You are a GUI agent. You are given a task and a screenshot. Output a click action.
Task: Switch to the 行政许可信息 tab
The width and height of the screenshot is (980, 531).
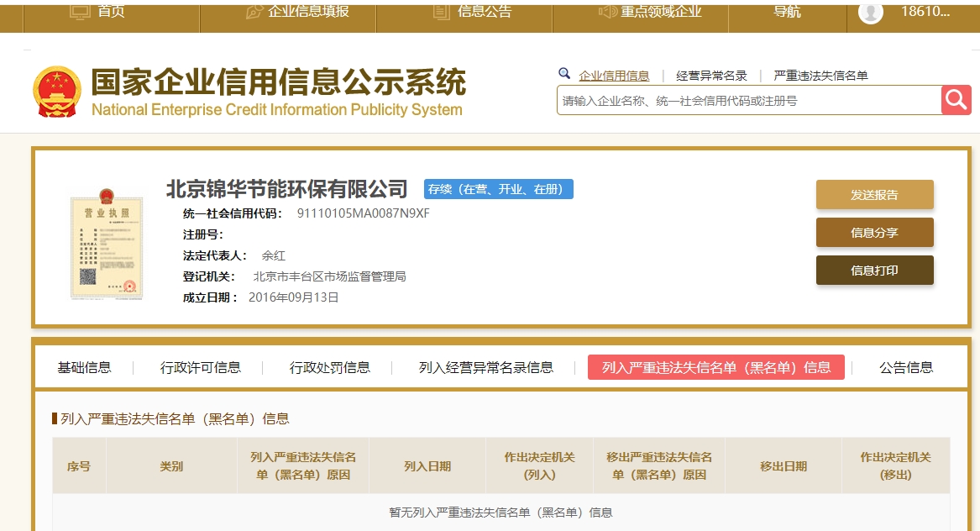(201, 368)
